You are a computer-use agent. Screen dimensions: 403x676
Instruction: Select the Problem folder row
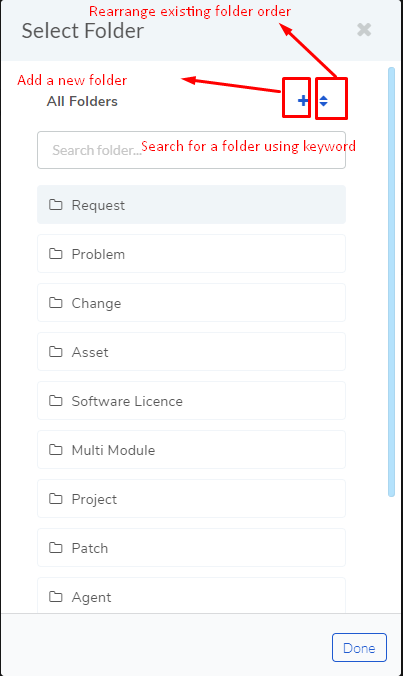tap(191, 254)
